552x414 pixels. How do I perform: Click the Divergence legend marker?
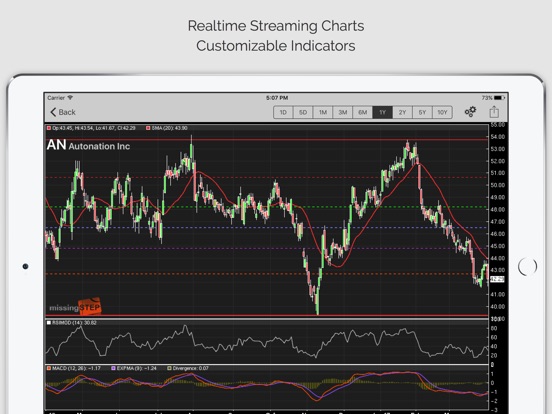click(169, 368)
